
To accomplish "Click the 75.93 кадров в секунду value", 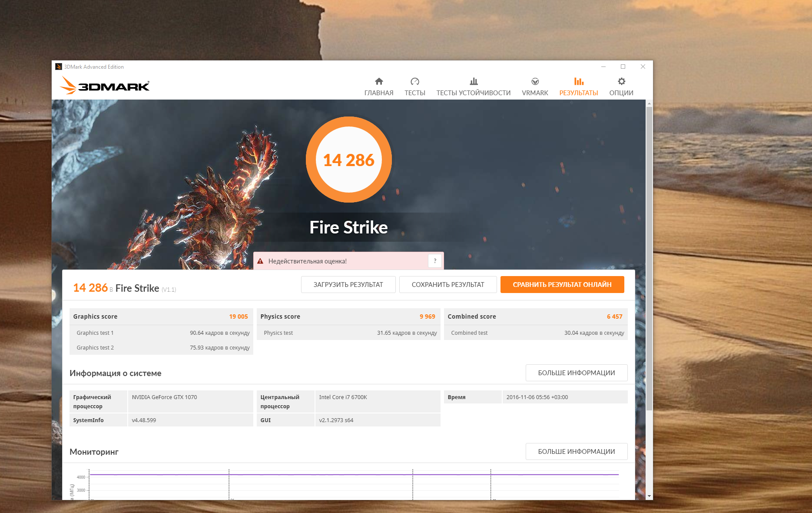I will (x=220, y=348).
